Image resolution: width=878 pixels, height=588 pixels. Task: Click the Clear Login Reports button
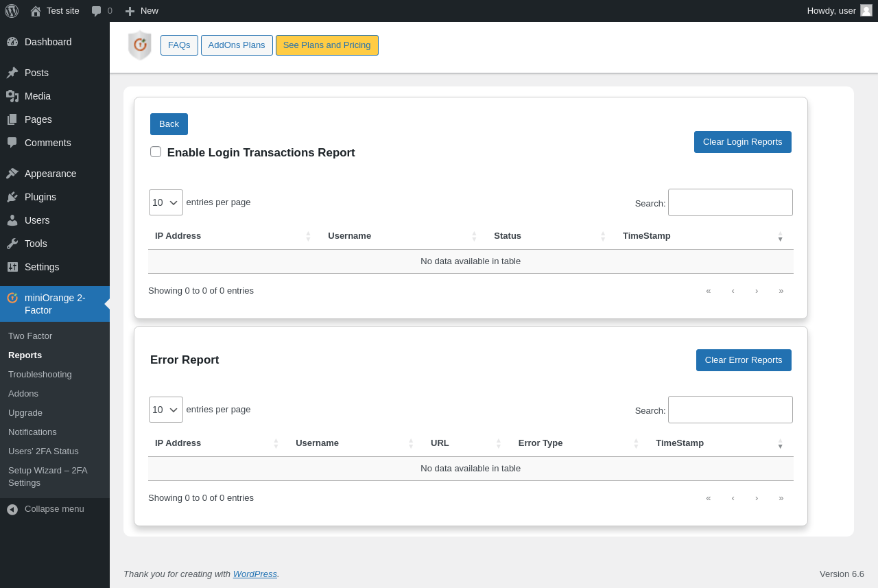click(743, 142)
